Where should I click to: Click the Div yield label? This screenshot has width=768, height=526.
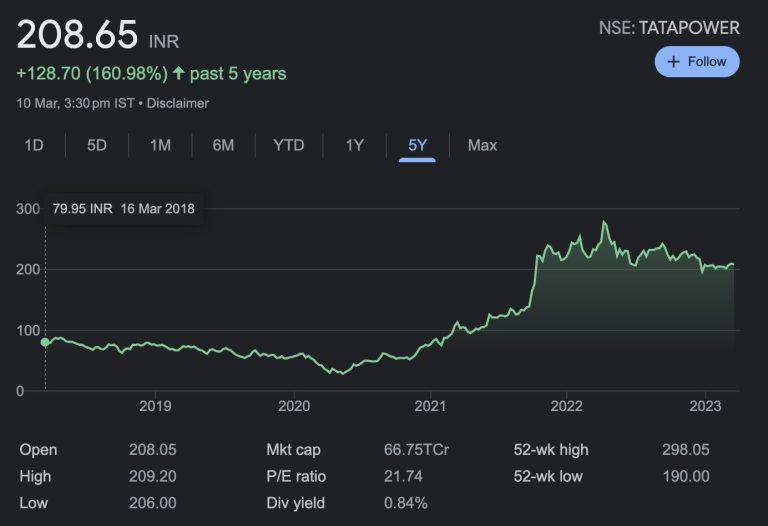click(x=295, y=503)
